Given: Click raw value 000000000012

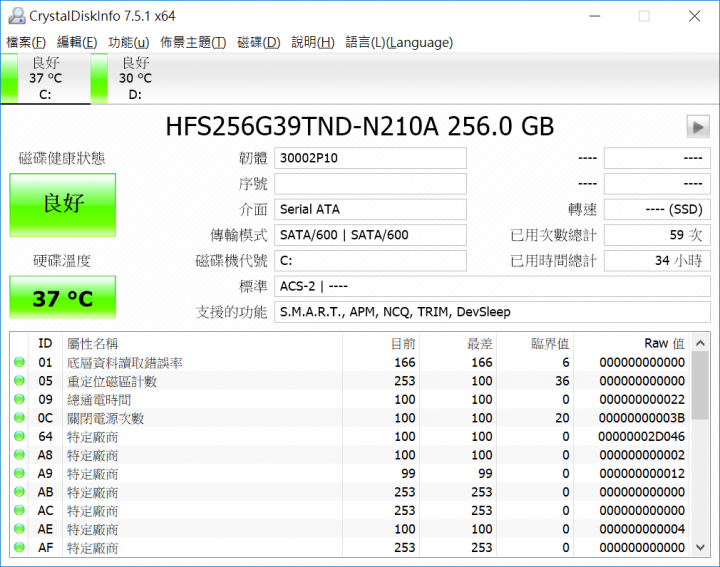Looking at the screenshot, I should pos(642,473).
